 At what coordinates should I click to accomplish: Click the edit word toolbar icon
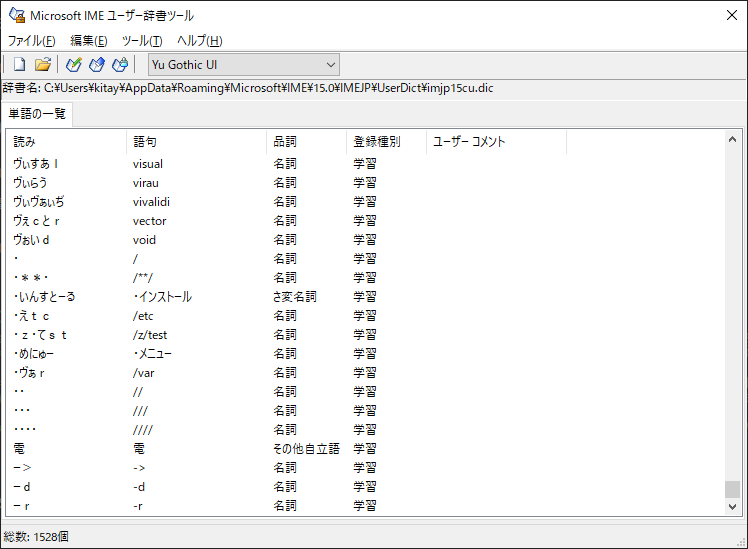[97, 64]
